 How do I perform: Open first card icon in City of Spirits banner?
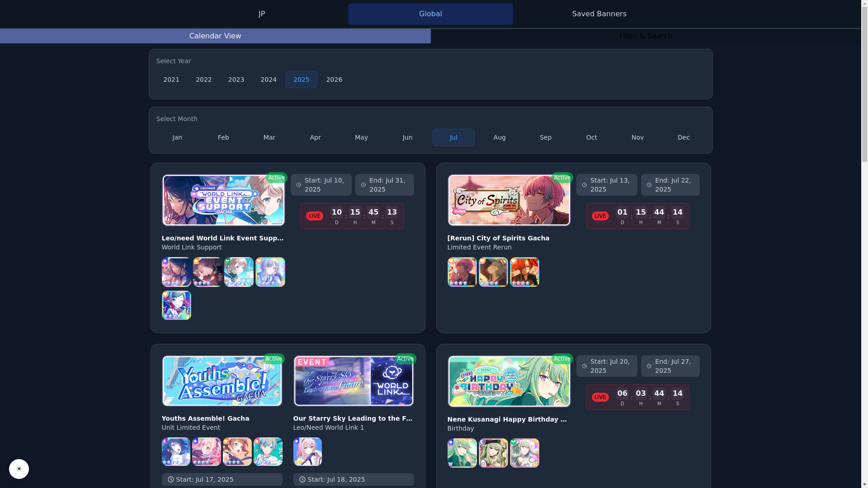462,272
